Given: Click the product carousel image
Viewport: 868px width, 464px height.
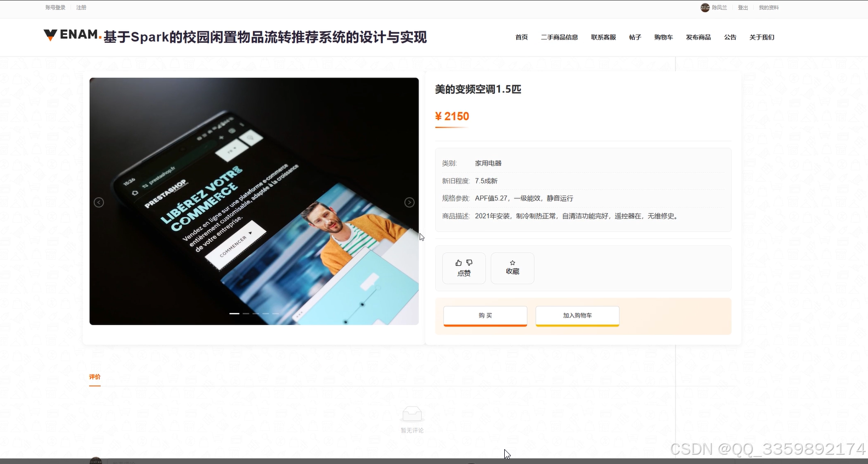Looking at the screenshot, I should tap(254, 201).
